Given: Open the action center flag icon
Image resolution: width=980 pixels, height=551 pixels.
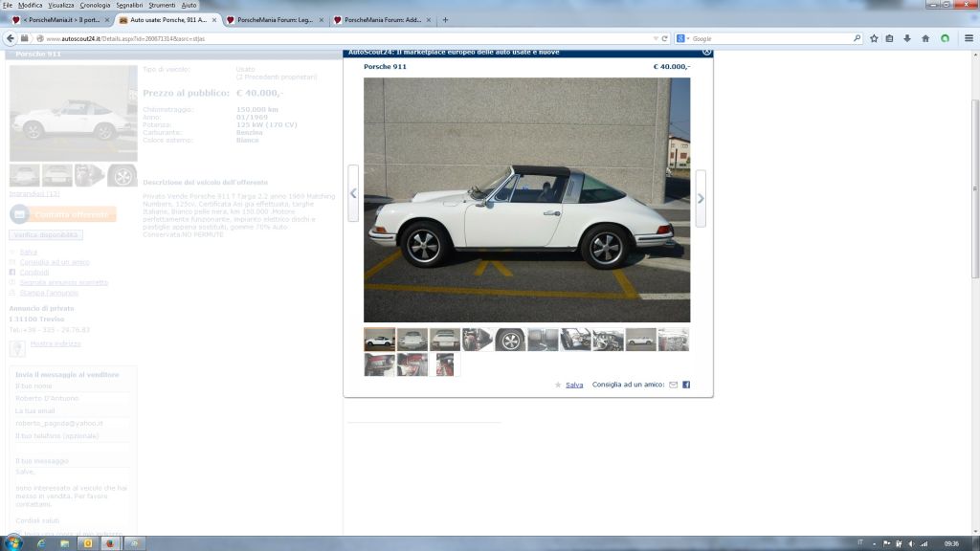Looking at the screenshot, I should click(886, 543).
